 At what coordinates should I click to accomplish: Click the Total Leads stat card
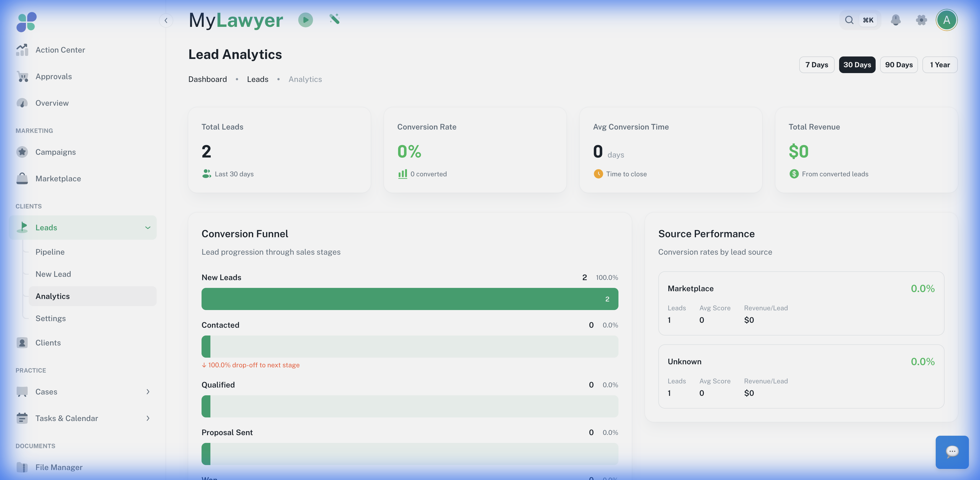279,150
